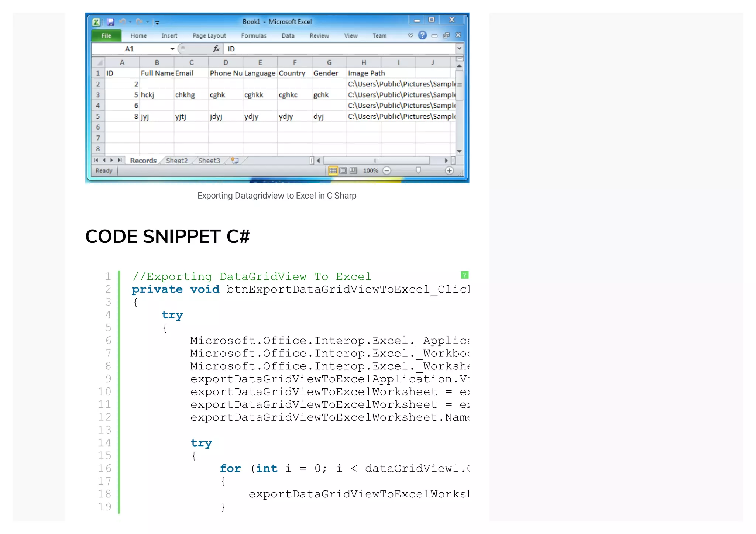Click the formula bar containing ID

[340, 49]
